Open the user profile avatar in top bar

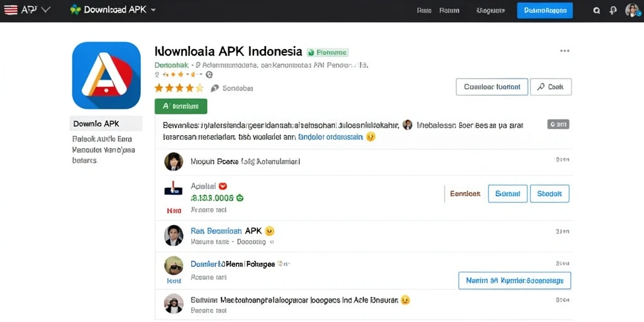(633, 11)
